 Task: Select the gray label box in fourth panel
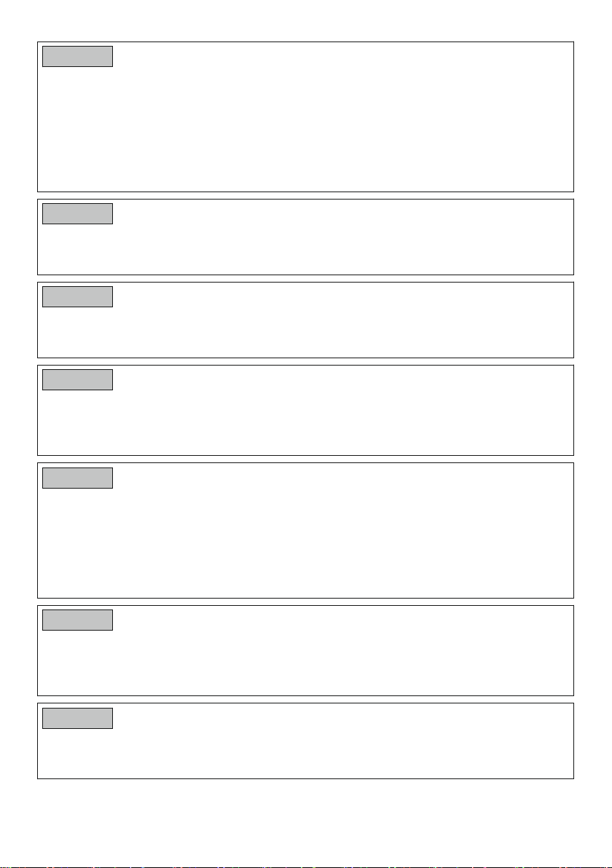(77, 380)
